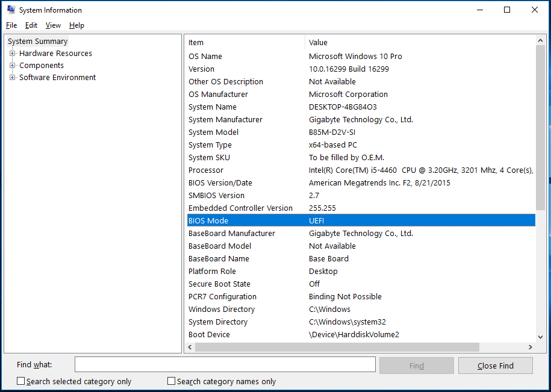The width and height of the screenshot is (551, 392).
Task: Click the vertical scrollbar up arrow
Action: pos(540,41)
